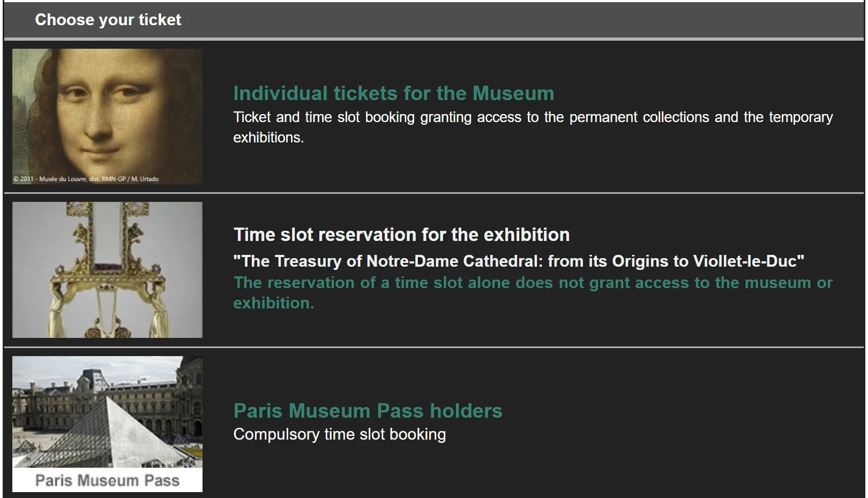Click the Paris Museum Pass image caption
Viewport: 868px width, 498px height.
click(x=107, y=480)
